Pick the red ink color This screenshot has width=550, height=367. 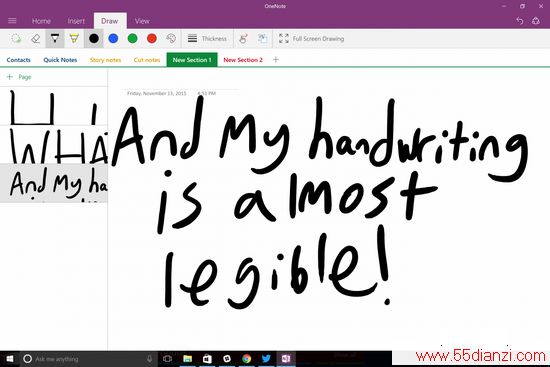[x=152, y=39]
